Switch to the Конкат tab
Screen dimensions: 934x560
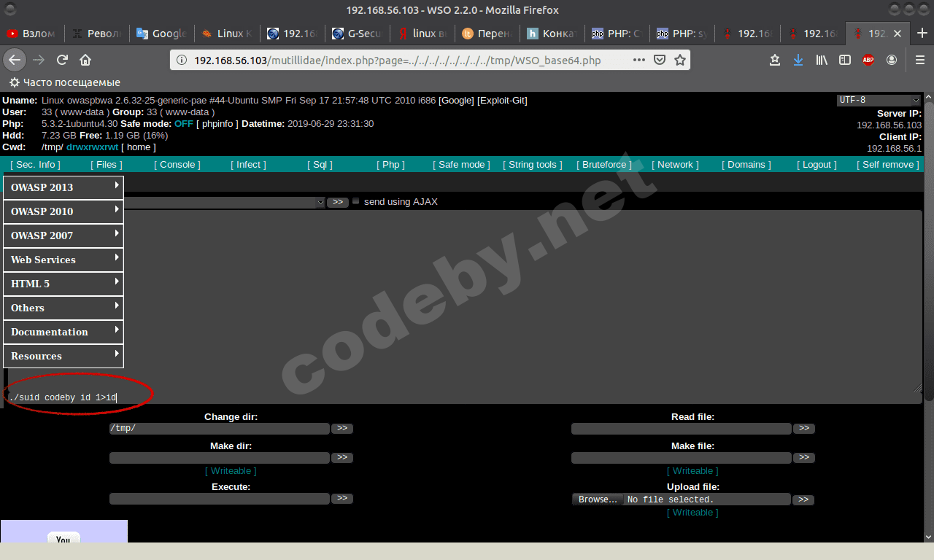[x=552, y=34]
